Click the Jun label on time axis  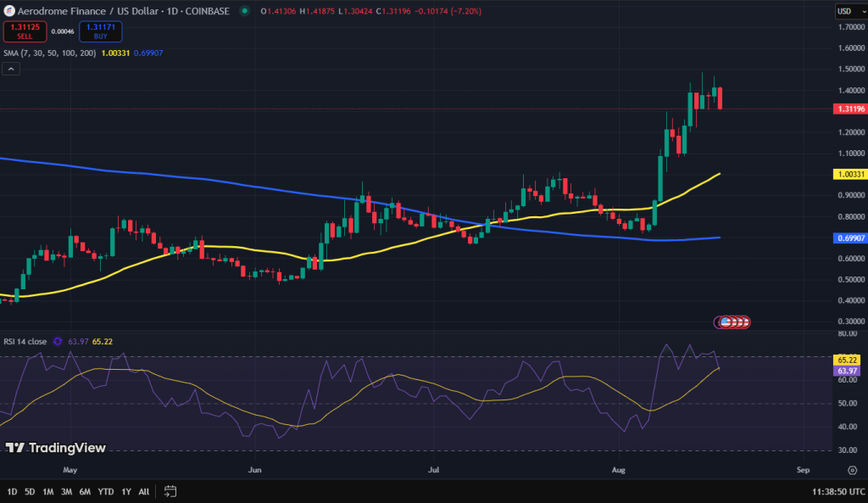click(254, 470)
